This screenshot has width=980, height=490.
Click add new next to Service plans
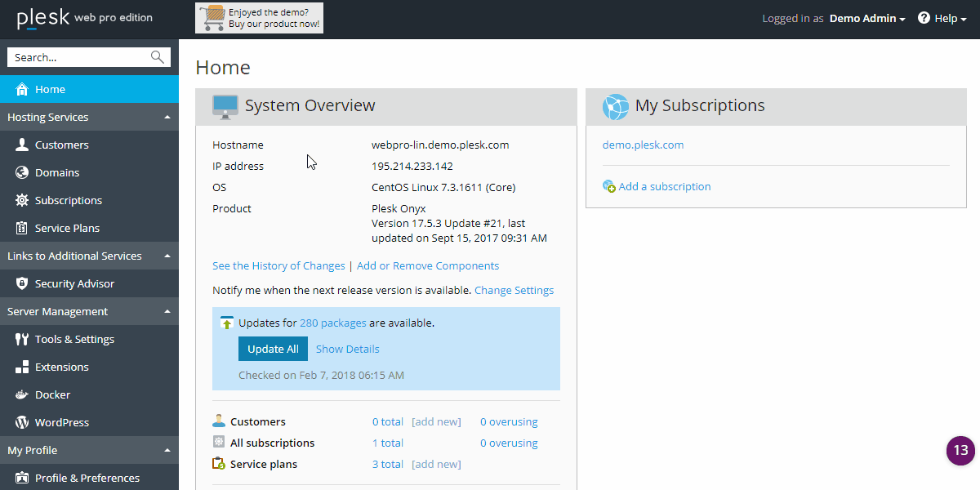coord(436,464)
